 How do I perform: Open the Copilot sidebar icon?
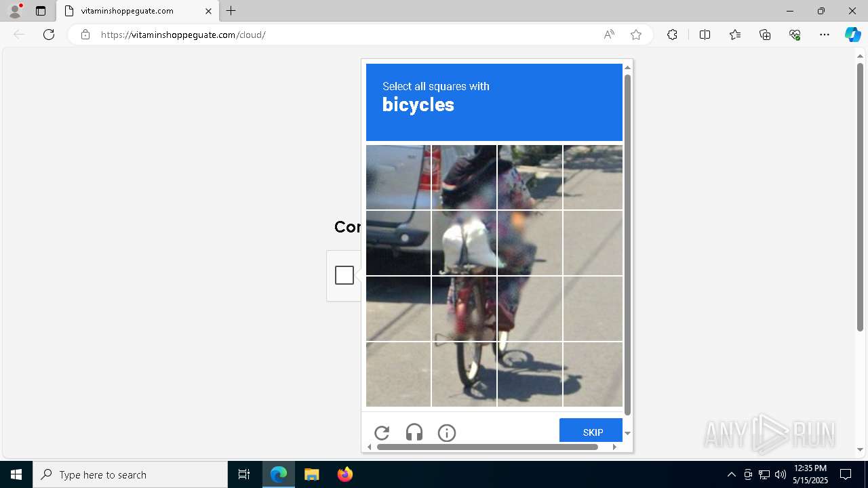pos(852,35)
